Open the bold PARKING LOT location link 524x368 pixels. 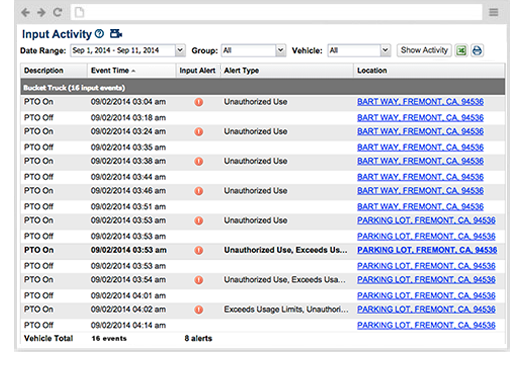click(427, 250)
